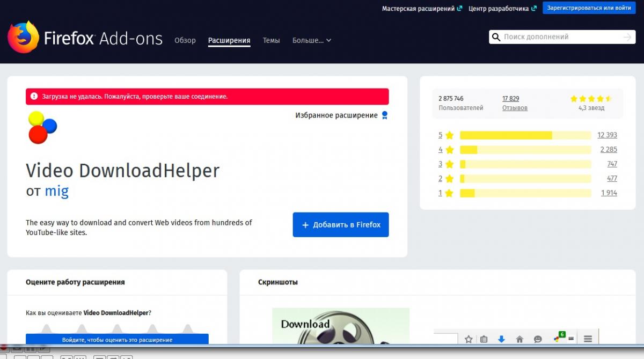
Task: Click the 2 875 746 users count
Action: pos(451,99)
